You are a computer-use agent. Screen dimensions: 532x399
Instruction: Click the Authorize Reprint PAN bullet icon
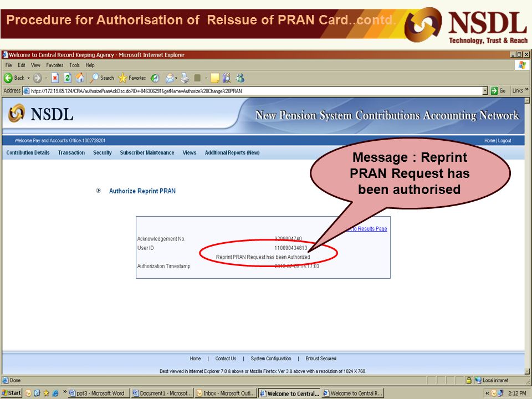(x=99, y=191)
